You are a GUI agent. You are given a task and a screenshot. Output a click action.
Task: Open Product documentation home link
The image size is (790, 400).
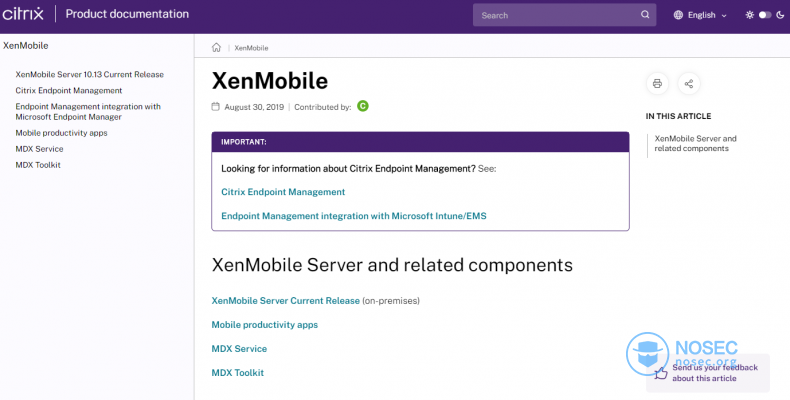coord(127,14)
